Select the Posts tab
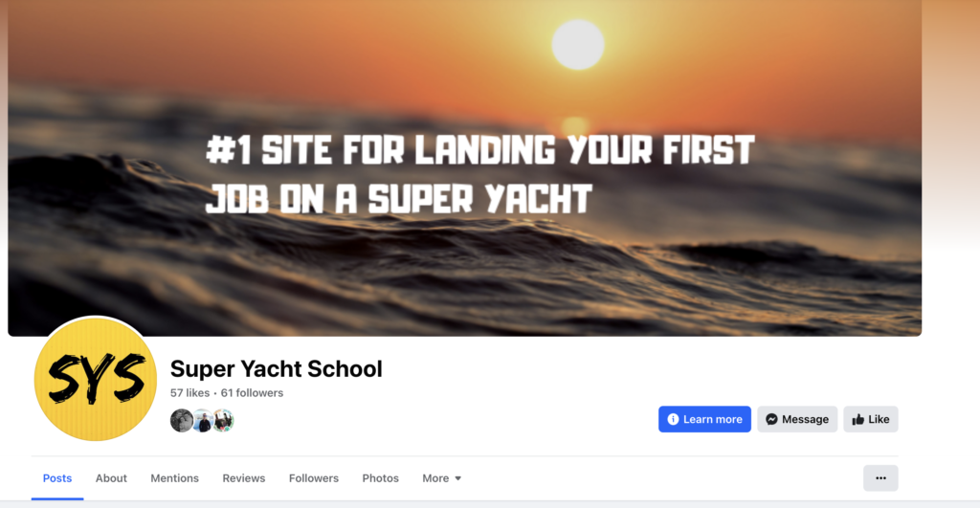980x508 pixels. coord(57,478)
